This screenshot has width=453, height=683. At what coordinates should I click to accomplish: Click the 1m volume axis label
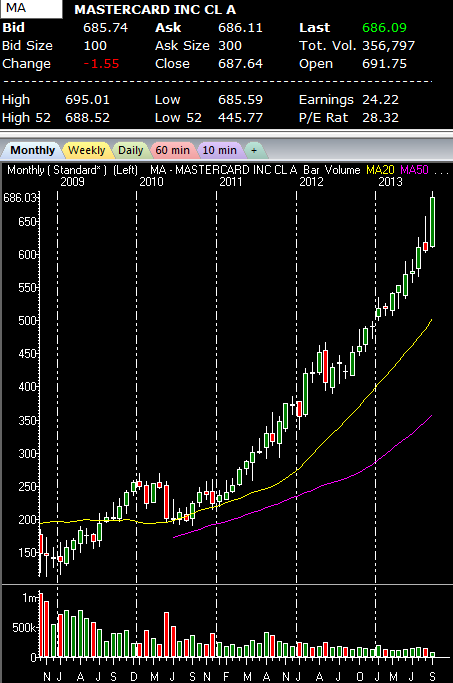click(x=30, y=598)
